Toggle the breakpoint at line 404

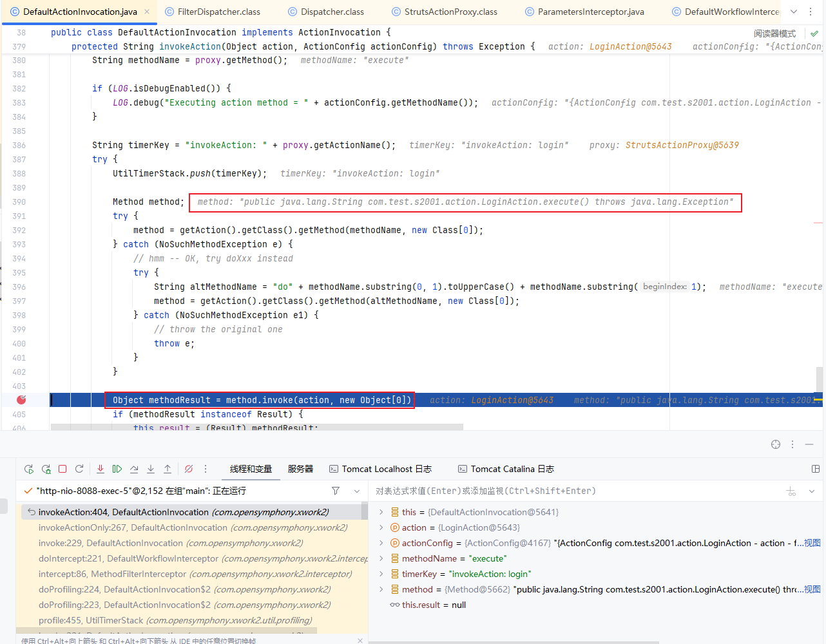tap(21, 400)
